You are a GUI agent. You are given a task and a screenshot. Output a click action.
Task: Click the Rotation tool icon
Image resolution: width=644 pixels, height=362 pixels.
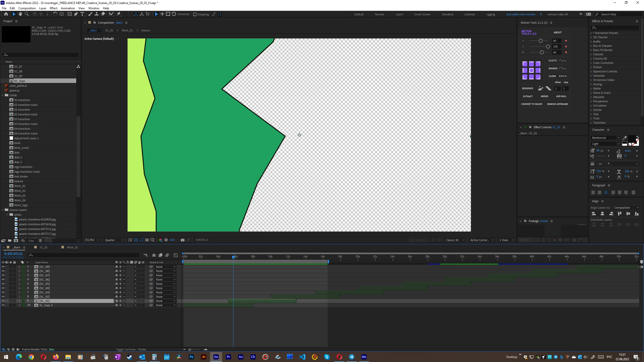[55, 14]
